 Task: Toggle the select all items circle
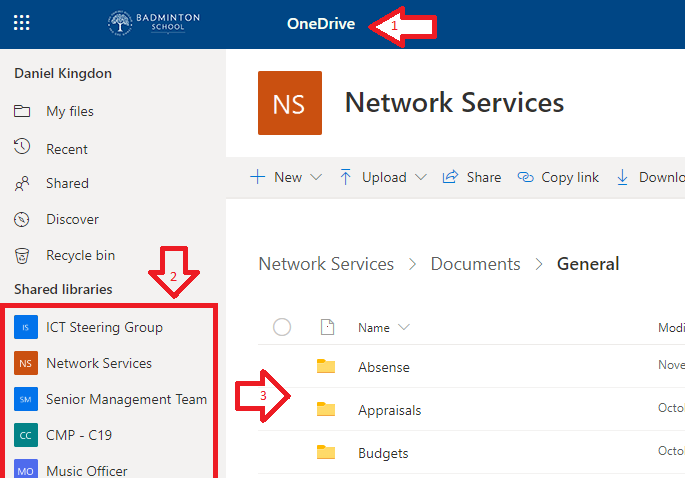(282, 327)
